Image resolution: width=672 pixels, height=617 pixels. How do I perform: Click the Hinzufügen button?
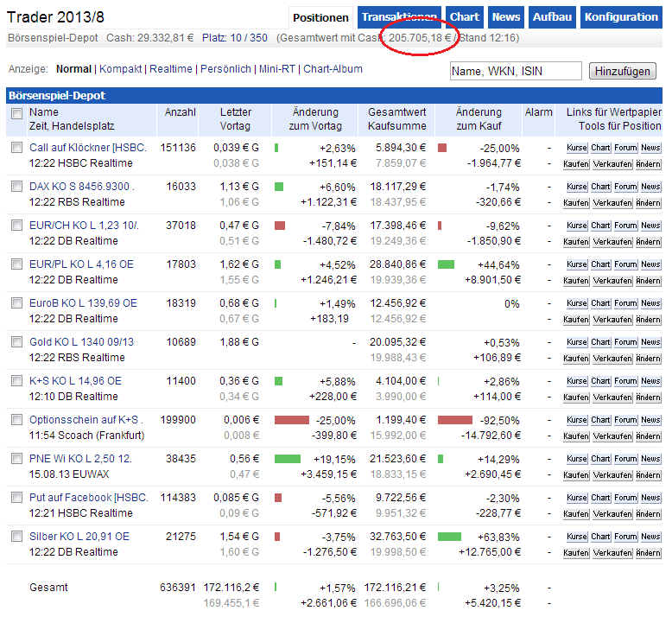623,71
